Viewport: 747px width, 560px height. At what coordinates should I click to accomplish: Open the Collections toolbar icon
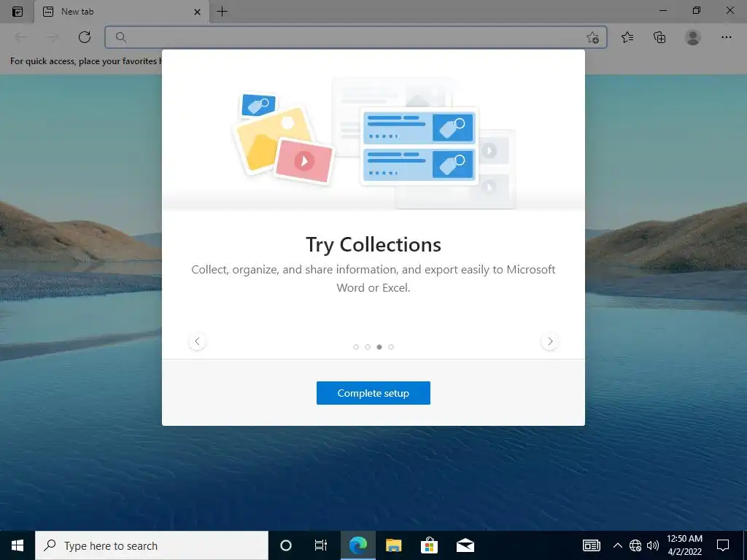coord(659,37)
